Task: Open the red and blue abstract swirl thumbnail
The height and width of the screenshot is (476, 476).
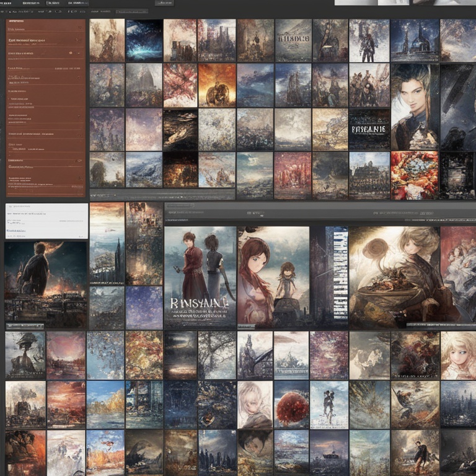Action: pyautogui.click(x=415, y=175)
